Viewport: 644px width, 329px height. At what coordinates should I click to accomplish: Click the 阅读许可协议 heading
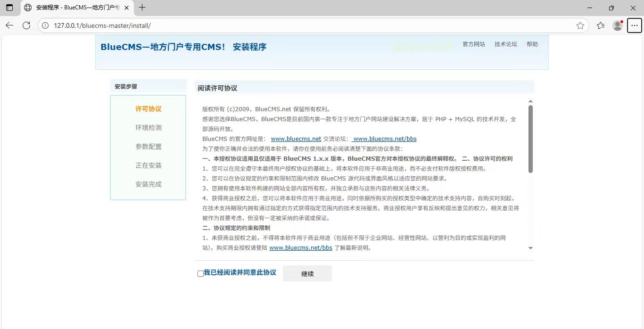pos(217,88)
